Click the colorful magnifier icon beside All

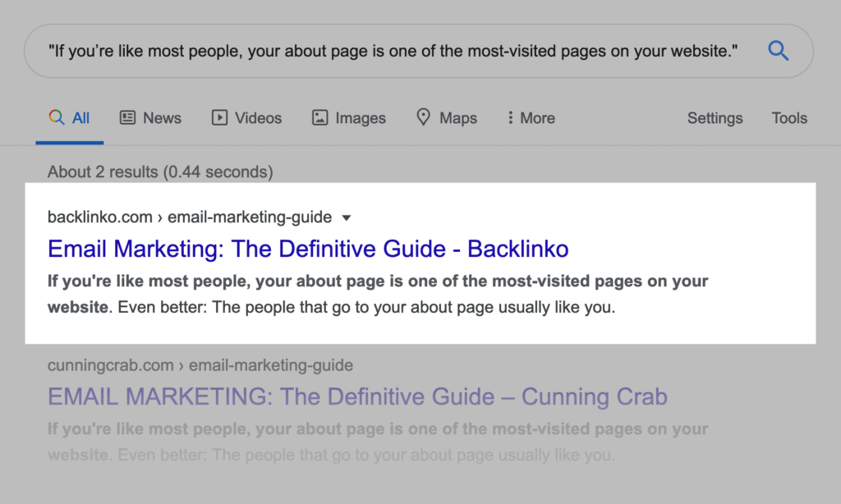[57, 117]
